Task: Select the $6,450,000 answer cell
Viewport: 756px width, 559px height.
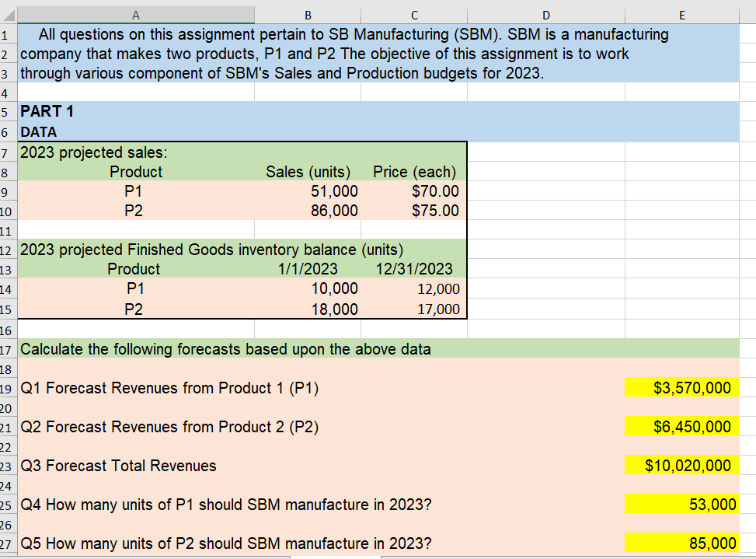Action: click(x=681, y=426)
